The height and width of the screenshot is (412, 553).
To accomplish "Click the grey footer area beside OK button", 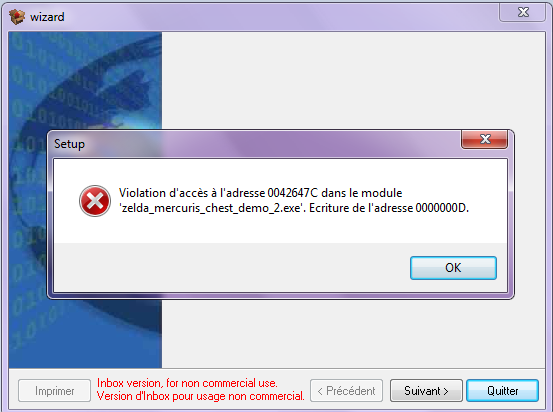I will tap(232, 267).
